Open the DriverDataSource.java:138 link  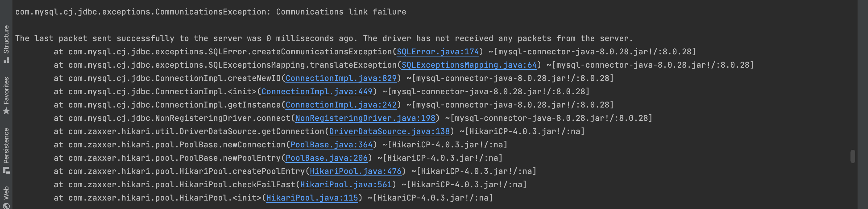pos(389,131)
